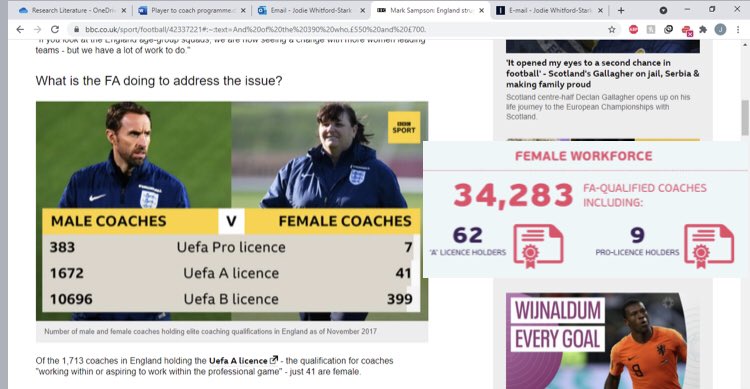This screenshot has height=389, width=750.
Task: Switch to Player to coach programme tab
Action: 191,10
